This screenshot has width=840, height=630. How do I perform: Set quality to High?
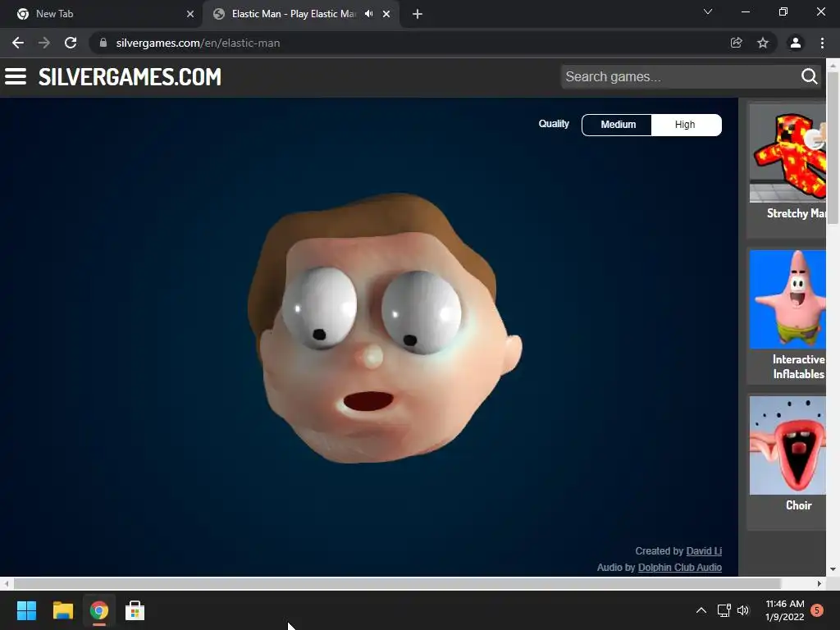point(685,125)
